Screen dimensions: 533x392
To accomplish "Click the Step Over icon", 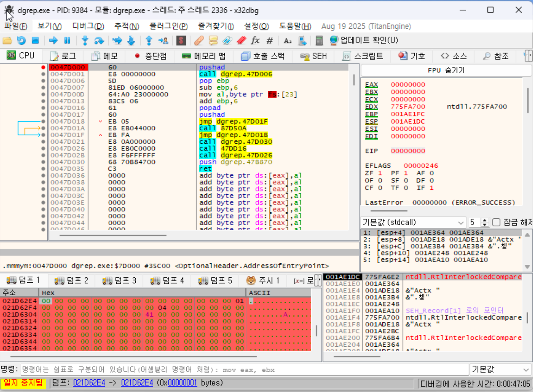I will 99,40.
